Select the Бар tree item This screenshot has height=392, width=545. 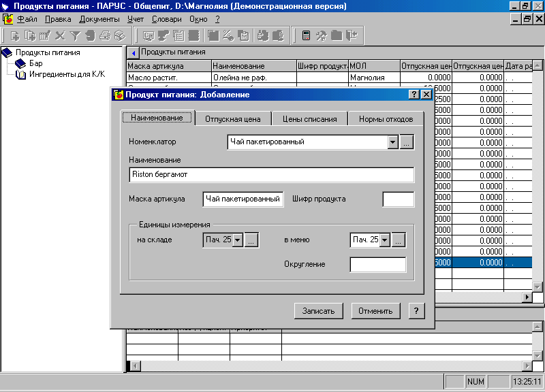tap(35, 63)
